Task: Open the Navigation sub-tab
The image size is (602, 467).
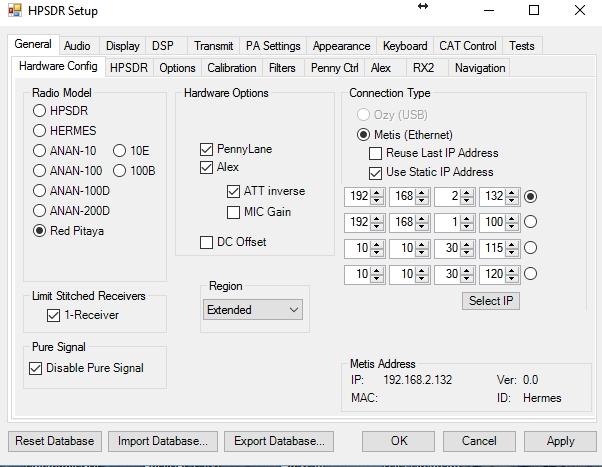Action: (x=480, y=68)
